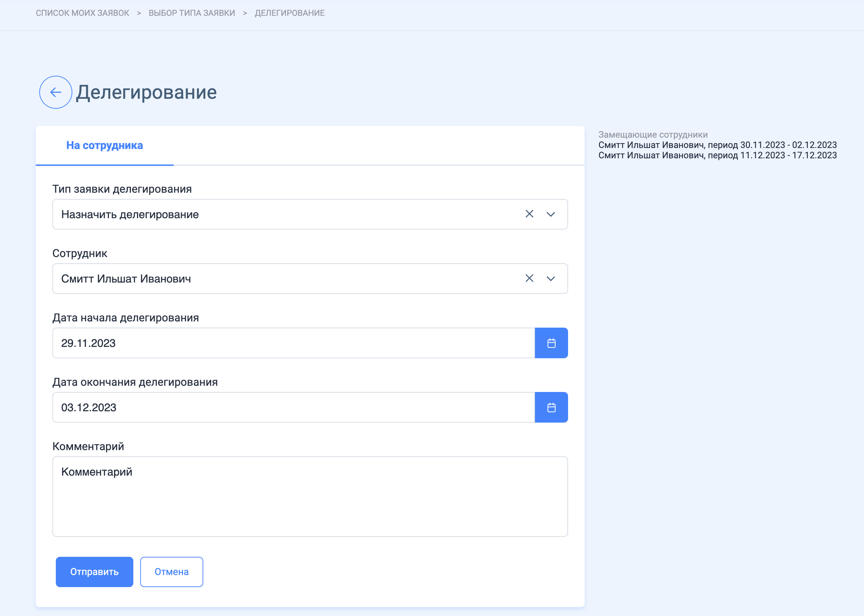Open the Назначить делегирование combo box
The height and width of the screenshot is (616, 864).
point(310,214)
